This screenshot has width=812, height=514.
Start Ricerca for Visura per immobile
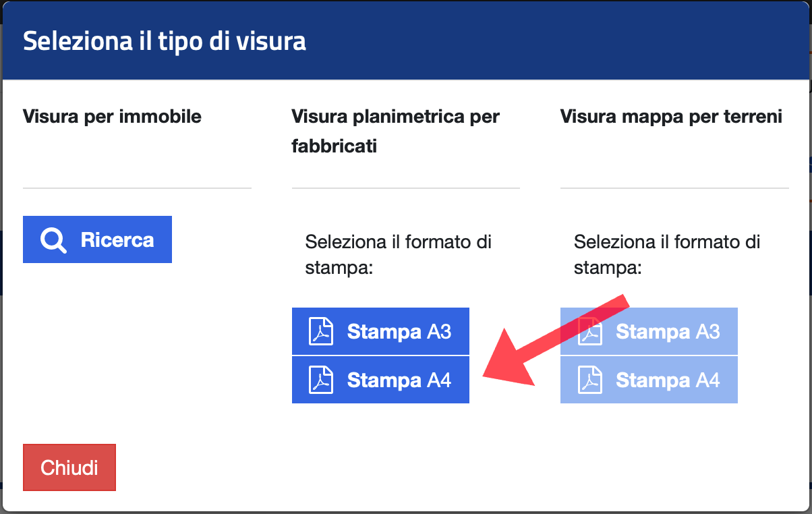[x=97, y=239]
